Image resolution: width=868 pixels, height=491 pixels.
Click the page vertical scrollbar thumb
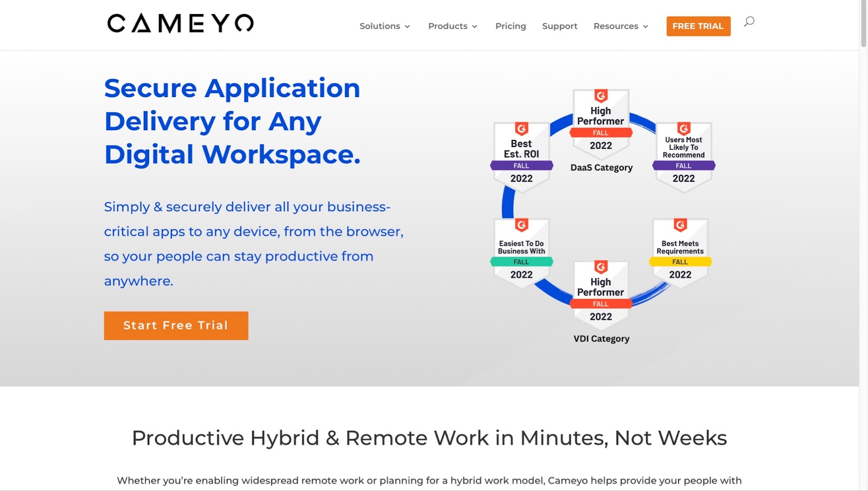point(864,23)
